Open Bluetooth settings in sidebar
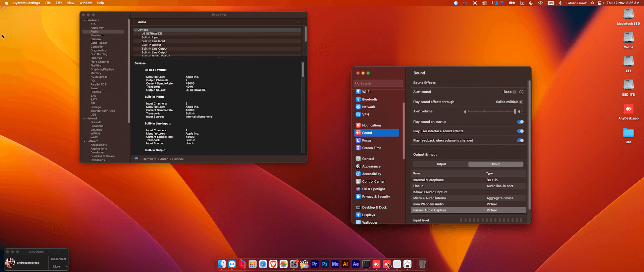 369,99
